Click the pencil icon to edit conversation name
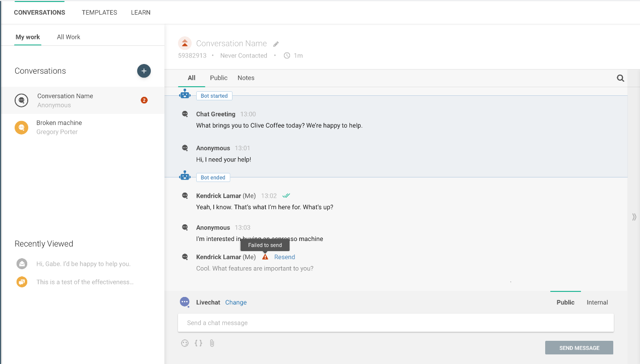The image size is (640, 364). pyautogui.click(x=276, y=44)
